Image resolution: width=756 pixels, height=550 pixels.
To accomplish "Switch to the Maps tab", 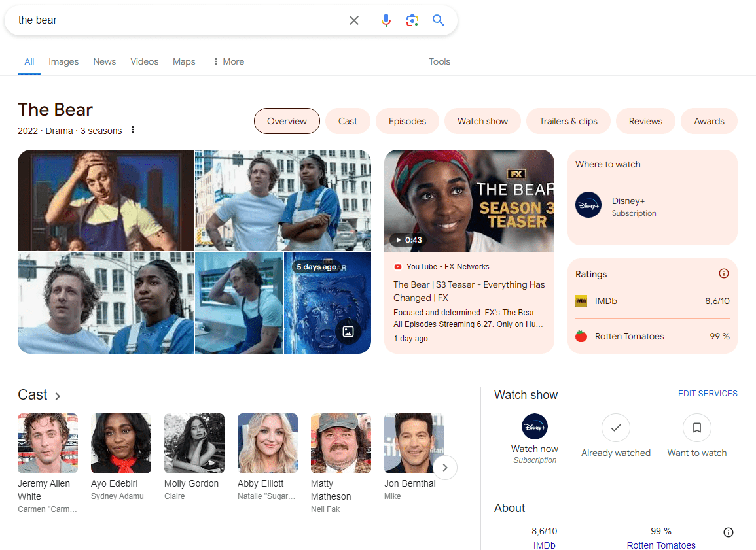I will (184, 61).
